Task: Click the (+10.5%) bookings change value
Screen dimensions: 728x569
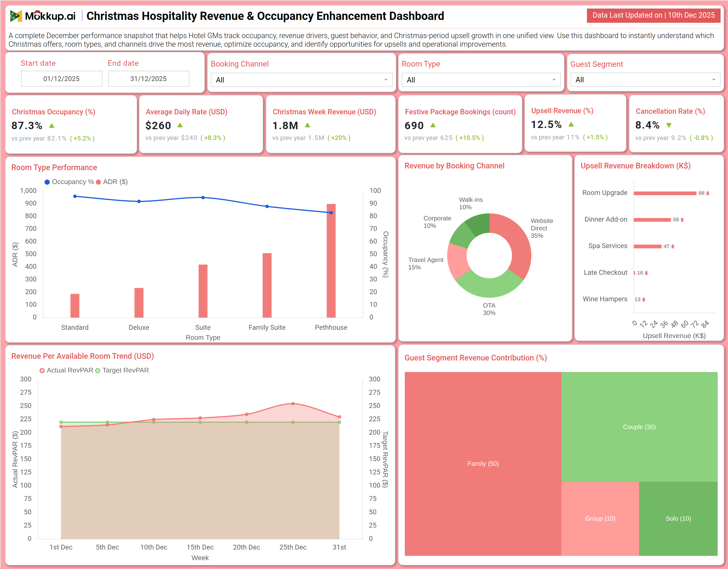Action: [470, 138]
